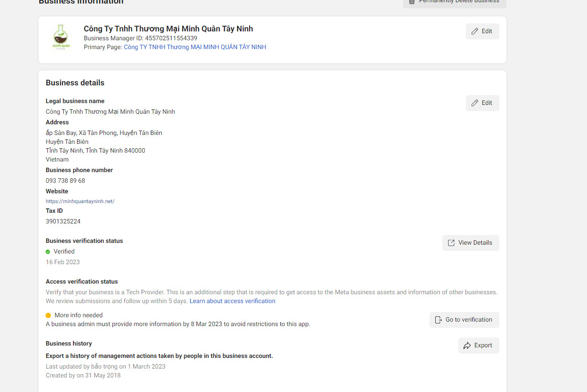This screenshot has width=587, height=392.
Task: Click the Business phone number label
Action: [x=79, y=170]
